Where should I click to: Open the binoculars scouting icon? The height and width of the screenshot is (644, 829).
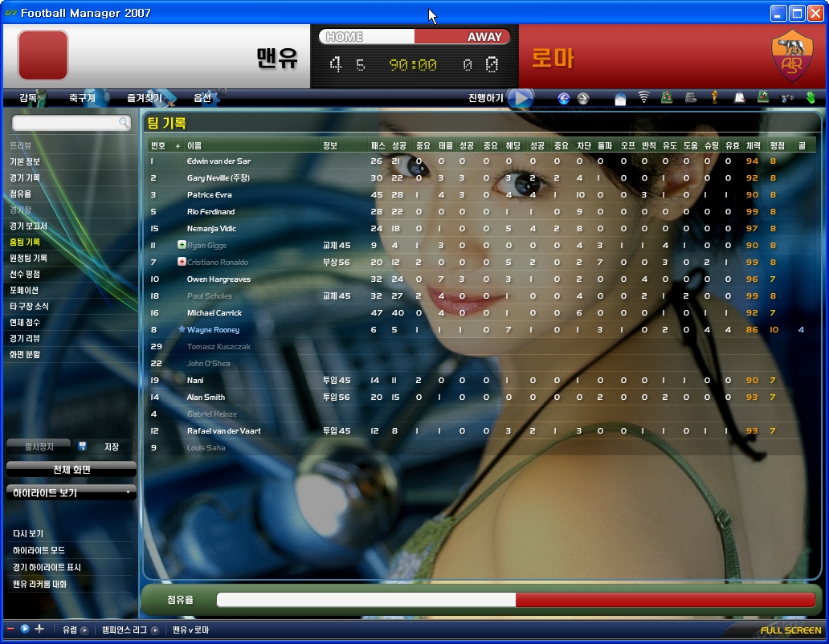click(787, 98)
